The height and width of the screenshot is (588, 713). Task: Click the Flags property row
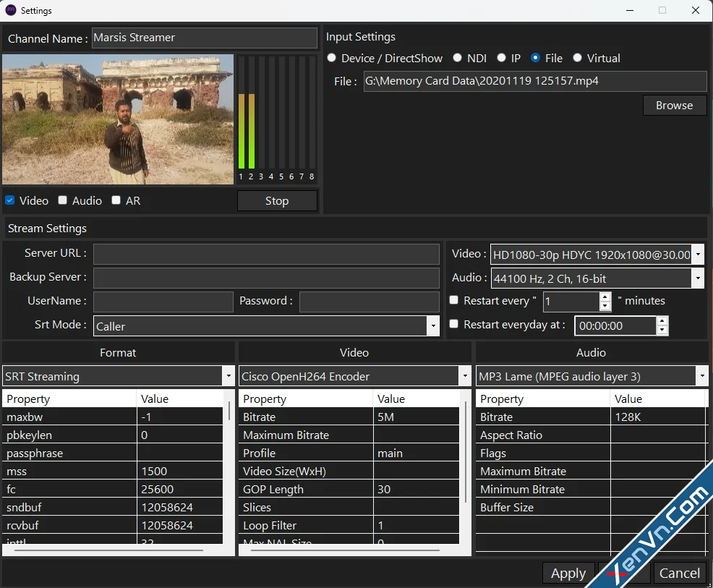pos(591,453)
